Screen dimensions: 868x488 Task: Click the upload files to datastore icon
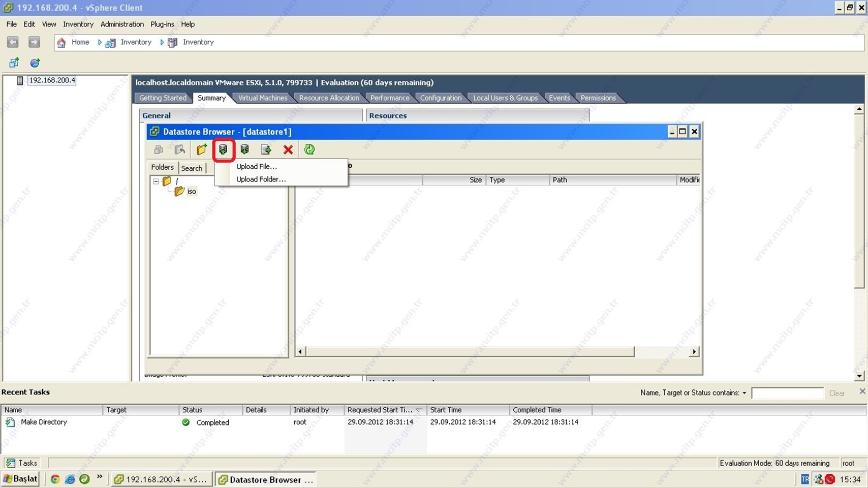[223, 149]
